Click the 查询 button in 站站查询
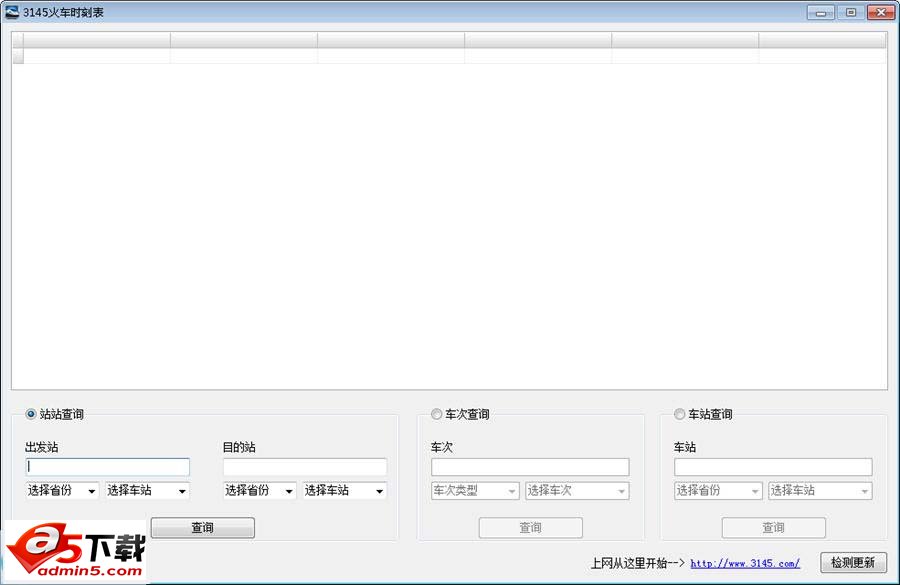 click(203, 528)
